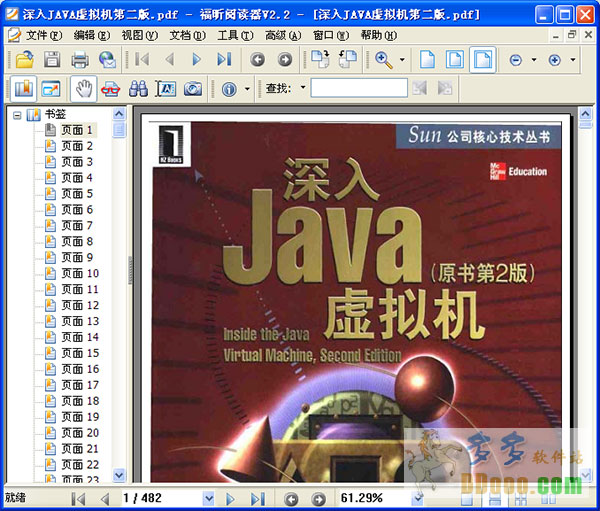This screenshot has width=600, height=511.
Task: Toggle the fit width page view
Action: 483,59
